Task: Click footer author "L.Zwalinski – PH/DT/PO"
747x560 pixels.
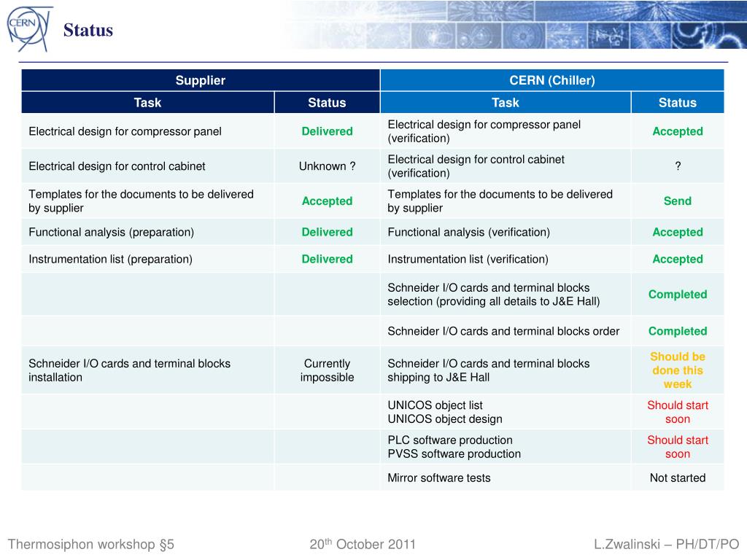Action: (x=667, y=544)
